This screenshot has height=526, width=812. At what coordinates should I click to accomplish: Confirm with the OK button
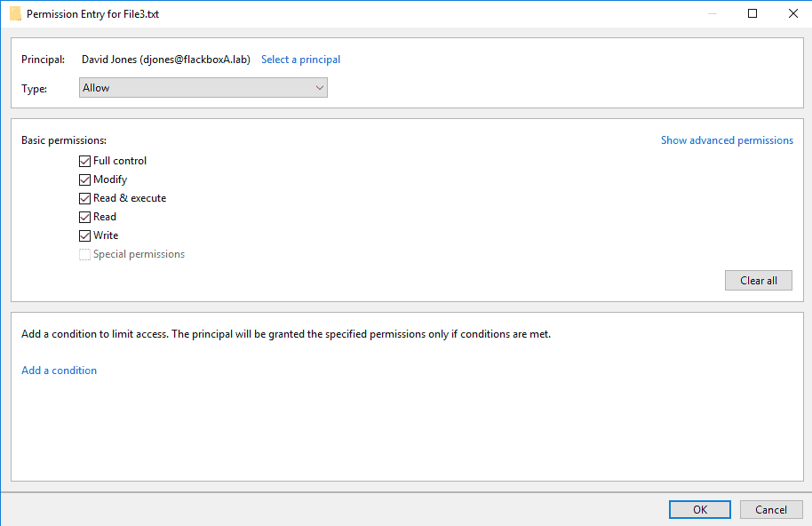(x=700, y=509)
